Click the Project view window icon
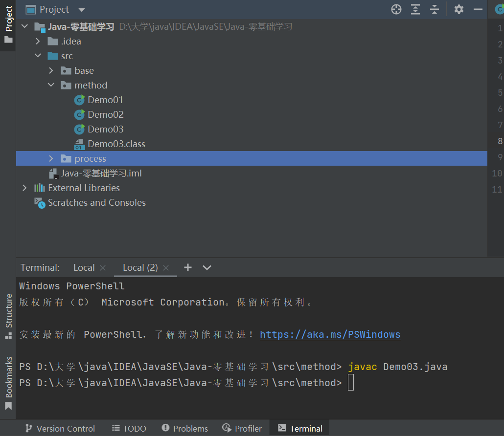Viewport: 504px width, 436px height. pos(30,10)
